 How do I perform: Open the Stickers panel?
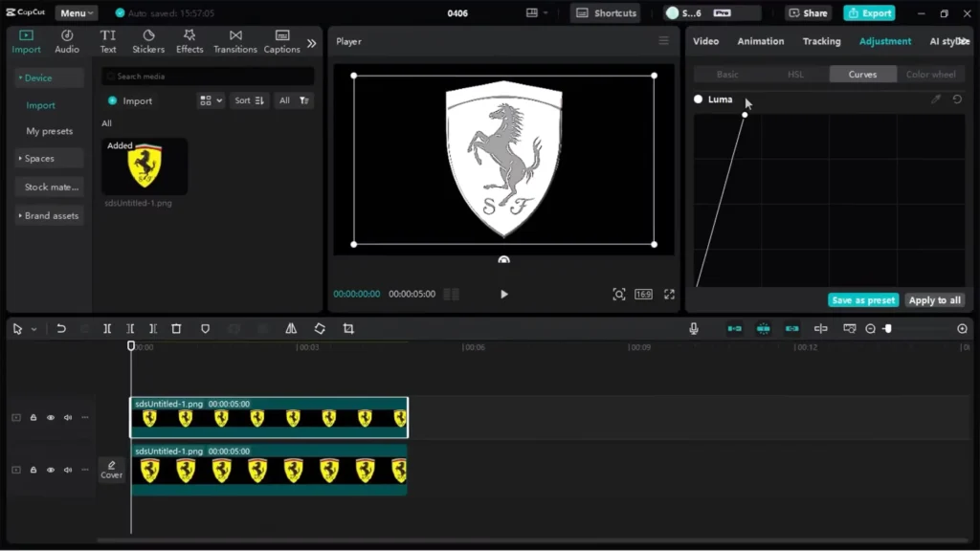tap(148, 41)
